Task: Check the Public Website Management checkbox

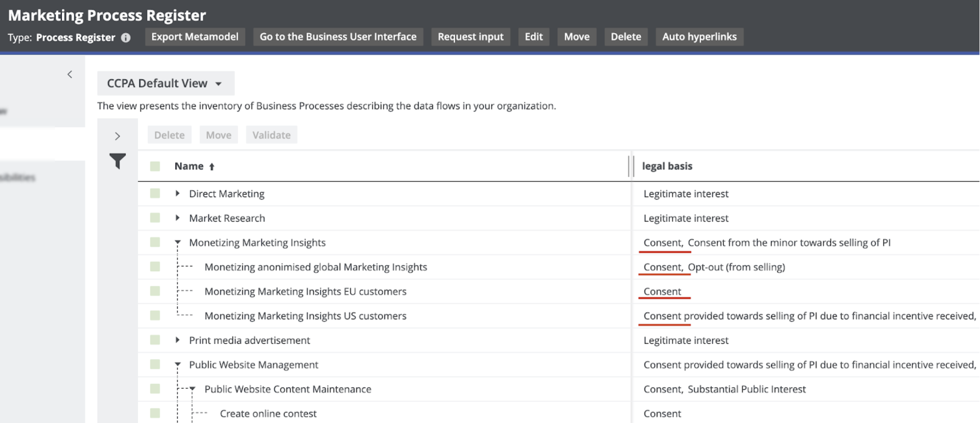Action: (x=155, y=364)
